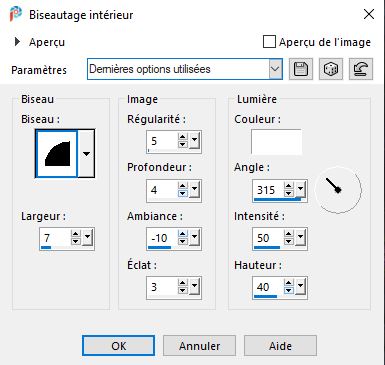The image size is (385, 365).
Task: Open the Ambiance slider popup arrow
Action: [194, 238]
